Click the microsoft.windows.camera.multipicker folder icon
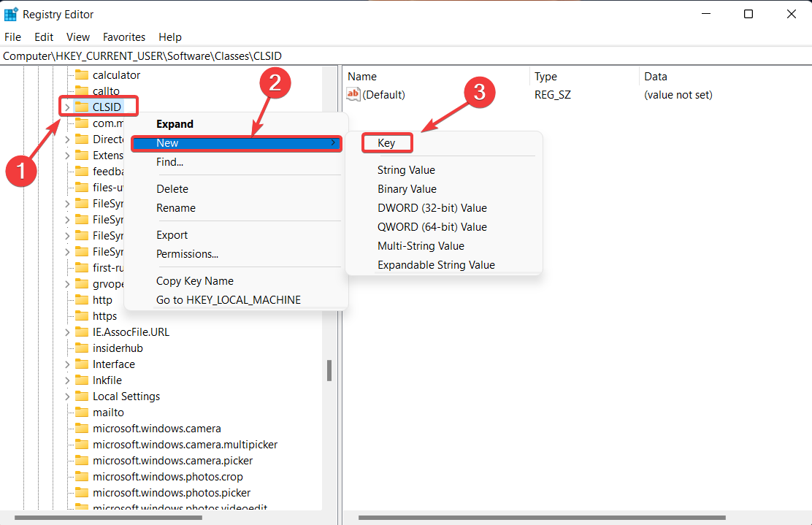 (x=82, y=445)
